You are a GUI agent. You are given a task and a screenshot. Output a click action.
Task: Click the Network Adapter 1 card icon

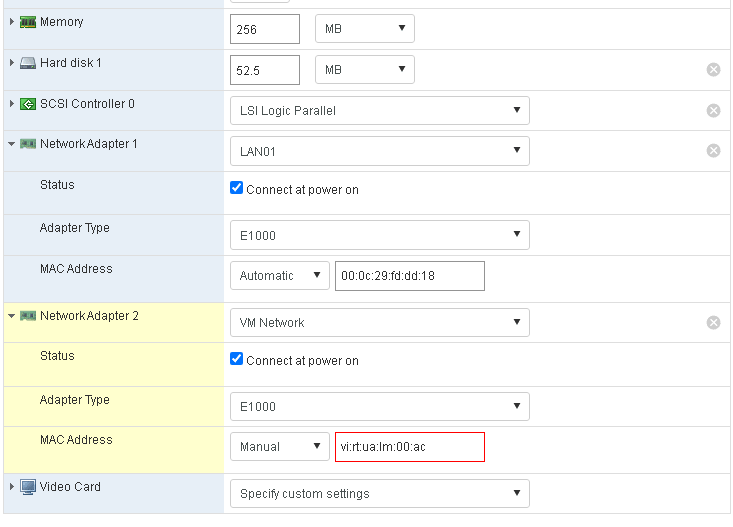click(x=28, y=144)
